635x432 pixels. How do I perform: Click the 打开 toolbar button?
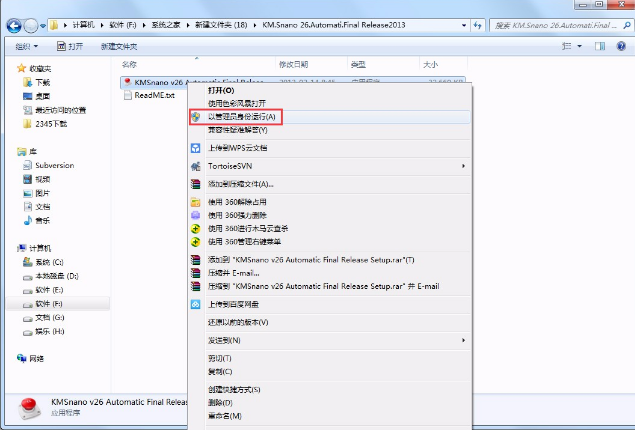[70, 47]
